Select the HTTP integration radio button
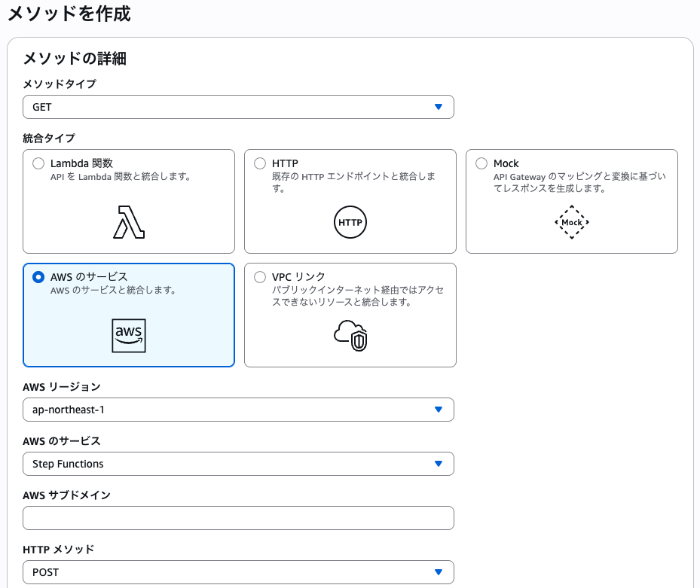The image size is (700, 588). point(260,163)
